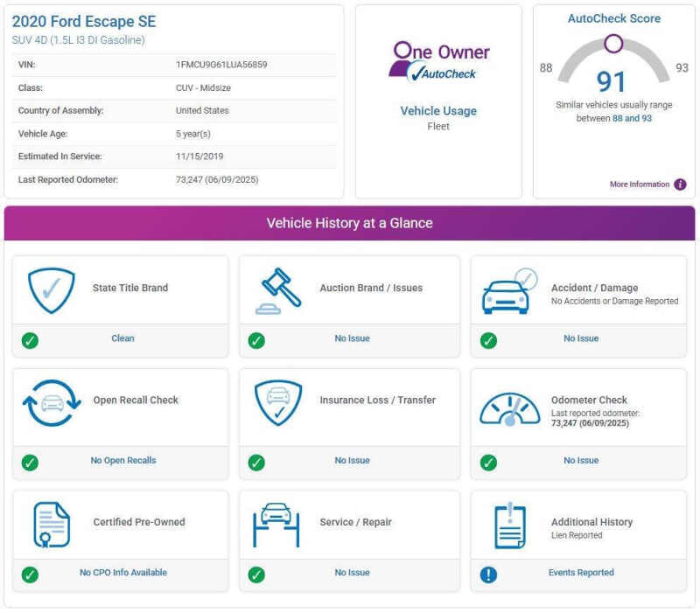Screen dimensions: 700x613
Task: Click the Additional History clipboard icon
Action: [x=510, y=526]
